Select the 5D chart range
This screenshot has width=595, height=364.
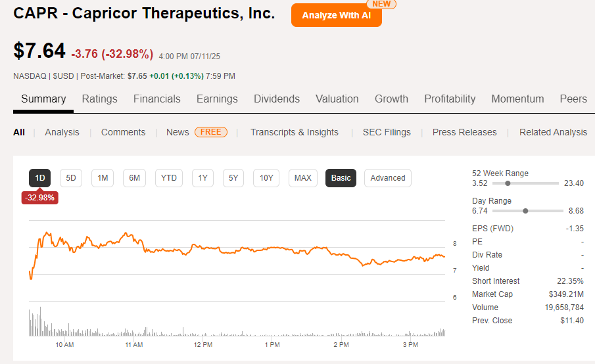click(x=71, y=178)
